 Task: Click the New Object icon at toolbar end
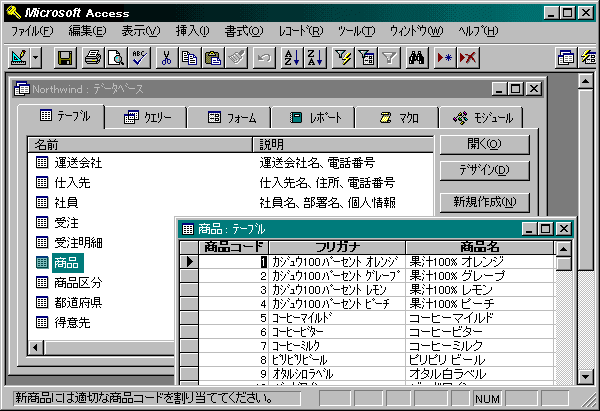[x=588, y=58]
